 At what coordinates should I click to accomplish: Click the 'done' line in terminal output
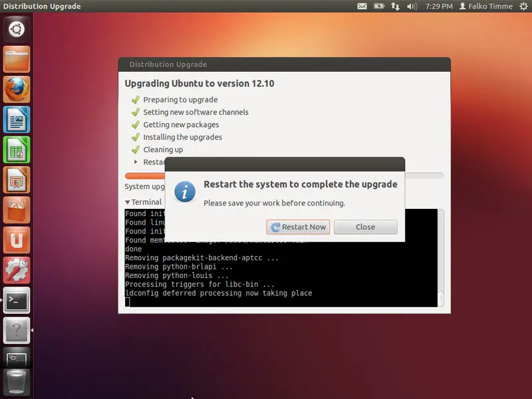tap(134, 249)
